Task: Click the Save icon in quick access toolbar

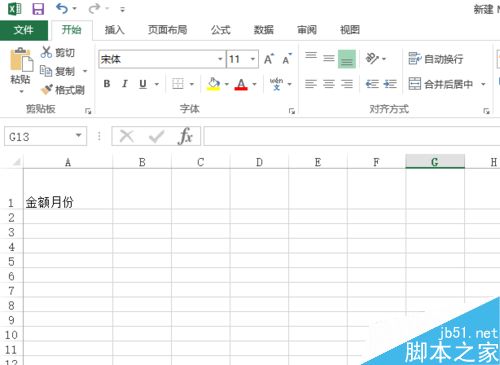Action: [38, 9]
